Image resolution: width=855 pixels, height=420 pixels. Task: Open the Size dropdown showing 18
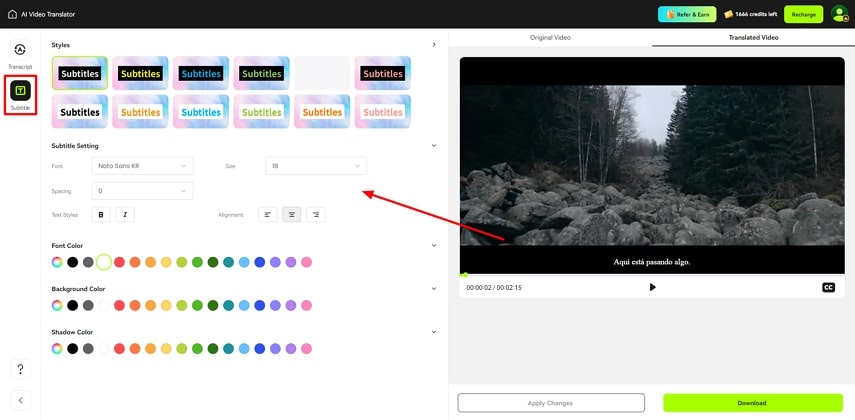coord(316,166)
